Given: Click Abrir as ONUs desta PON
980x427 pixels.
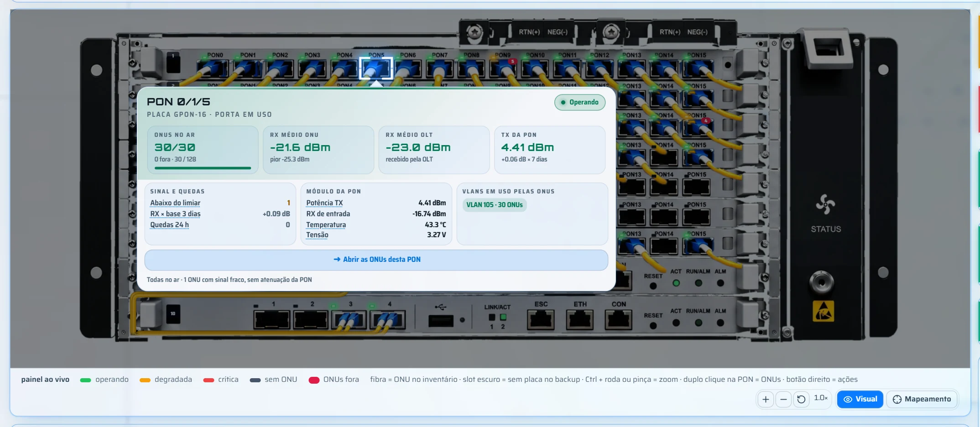Looking at the screenshot, I should point(376,260).
